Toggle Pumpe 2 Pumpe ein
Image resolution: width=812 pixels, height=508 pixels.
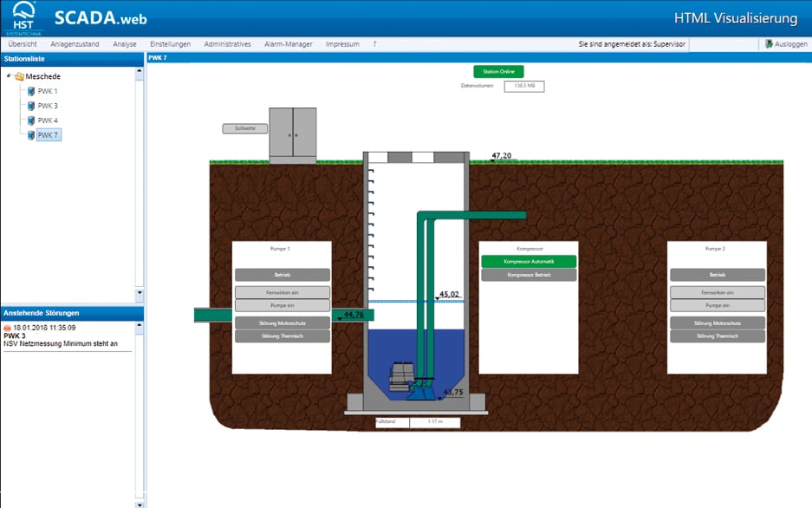(718, 305)
